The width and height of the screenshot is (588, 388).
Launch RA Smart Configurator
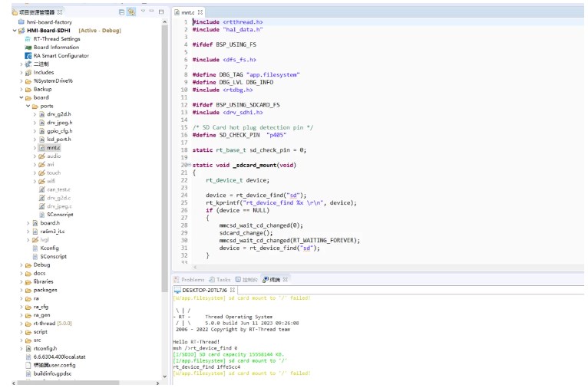tap(60, 55)
